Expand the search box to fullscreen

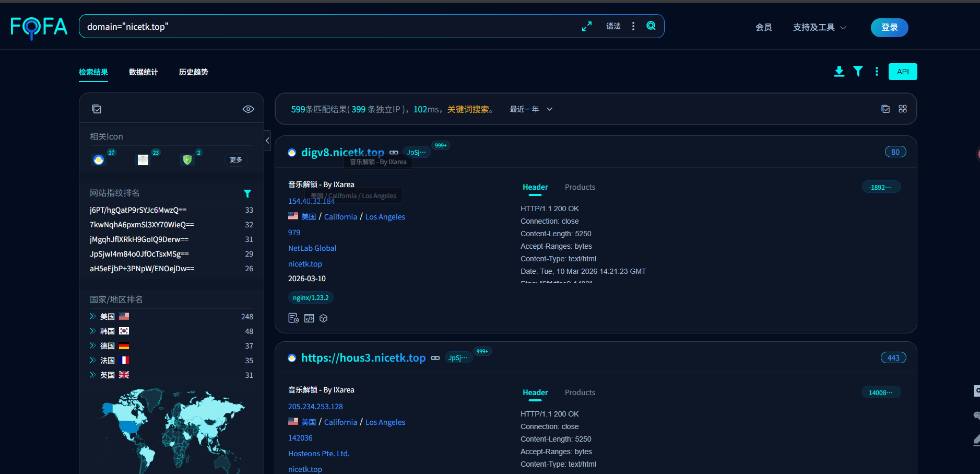(x=587, y=26)
